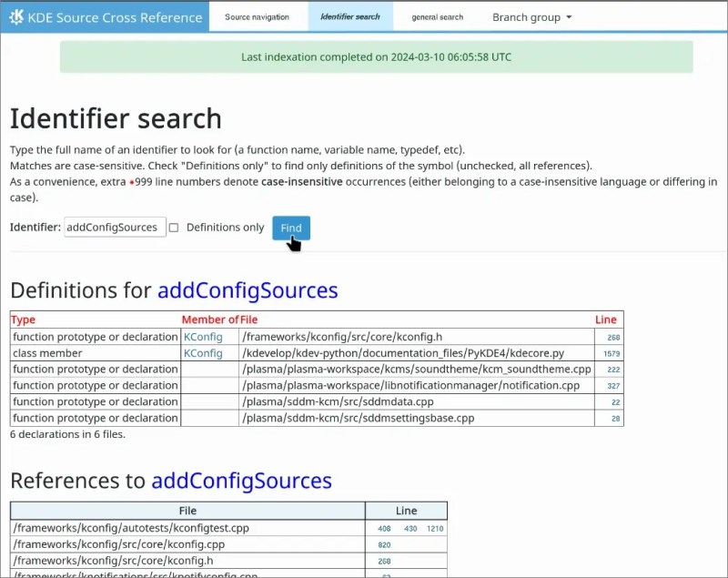Jump to line 1579 of kdecore.py
The image size is (728, 578).
[612, 354]
